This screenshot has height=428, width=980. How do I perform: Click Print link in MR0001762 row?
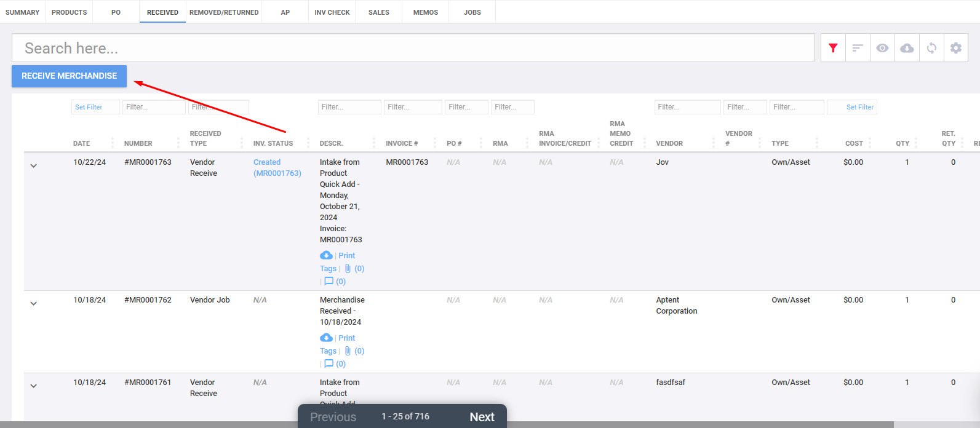[x=346, y=338]
